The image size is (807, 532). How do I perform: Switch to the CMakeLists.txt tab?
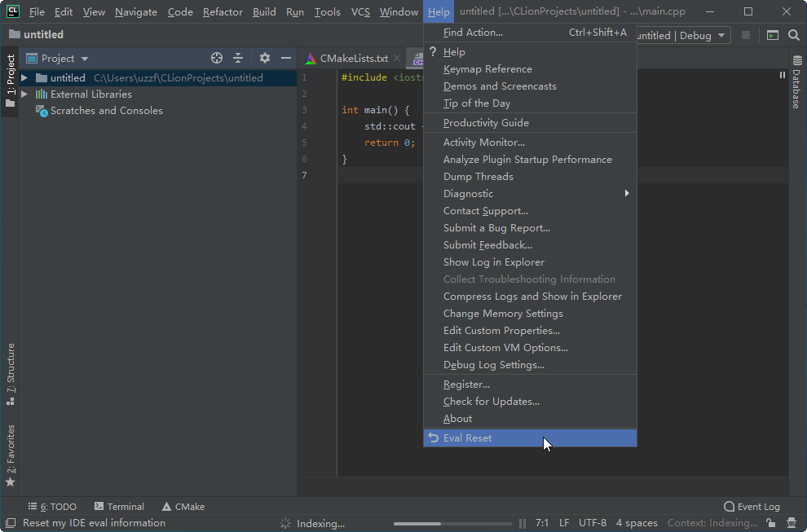point(353,59)
